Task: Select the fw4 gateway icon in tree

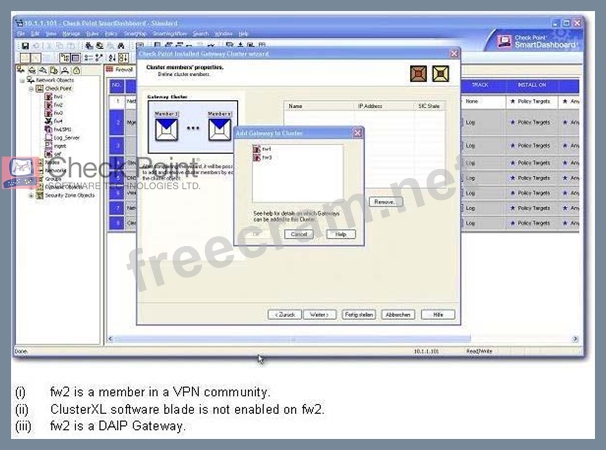Action: coord(49,121)
